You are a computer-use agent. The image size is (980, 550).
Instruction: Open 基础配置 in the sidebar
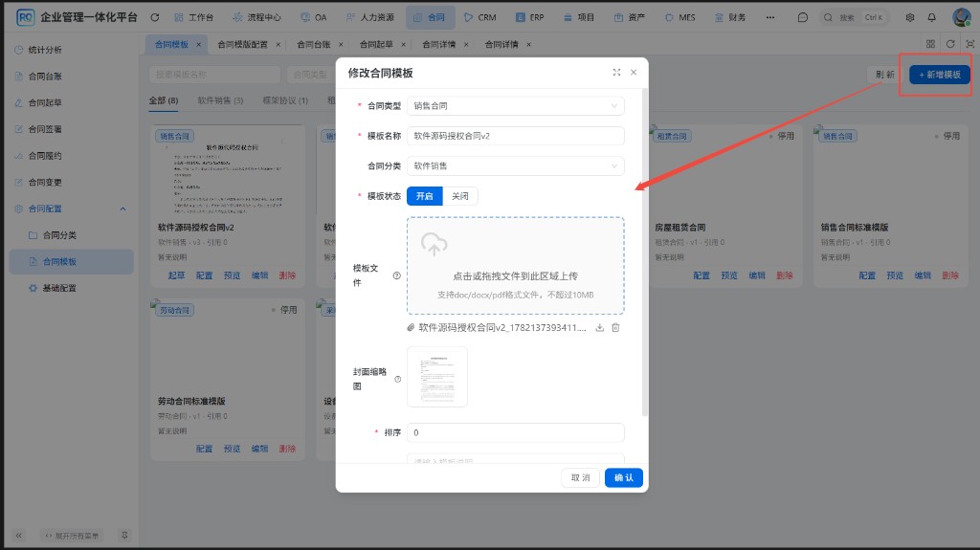59,288
